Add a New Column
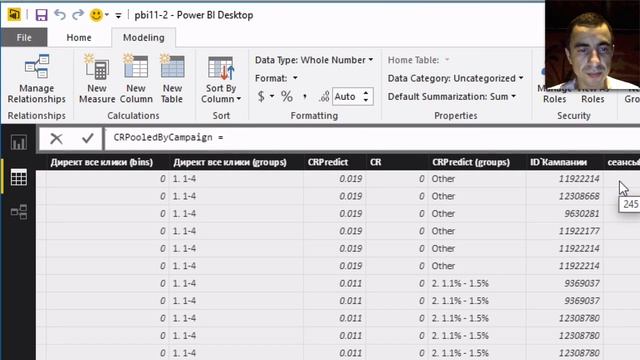Image resolution: width=640 pixels, height=360 pixels. (x=136, y=79)
